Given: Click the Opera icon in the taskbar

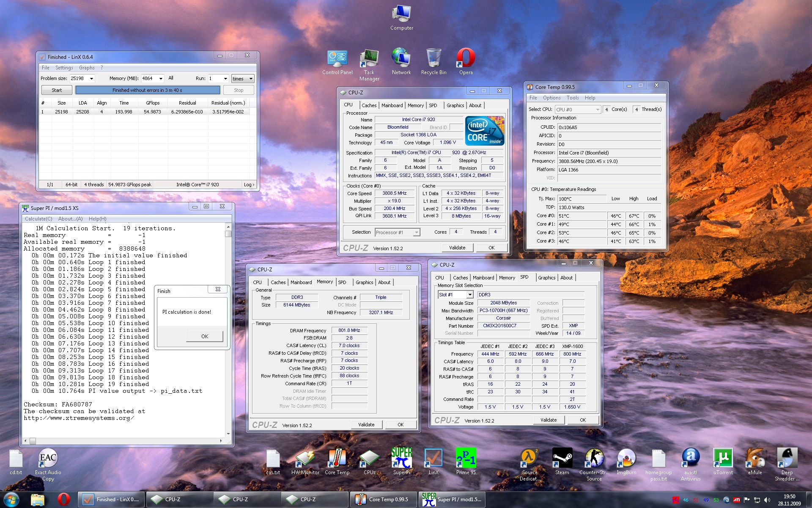Looking at the screenshot, I should coord(64,500).
